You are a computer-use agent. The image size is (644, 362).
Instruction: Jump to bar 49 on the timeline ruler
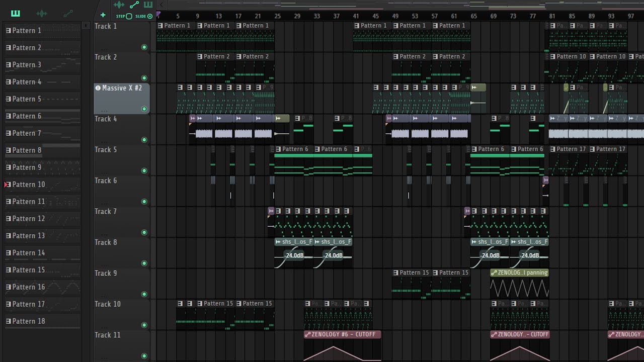click(395, 16)
